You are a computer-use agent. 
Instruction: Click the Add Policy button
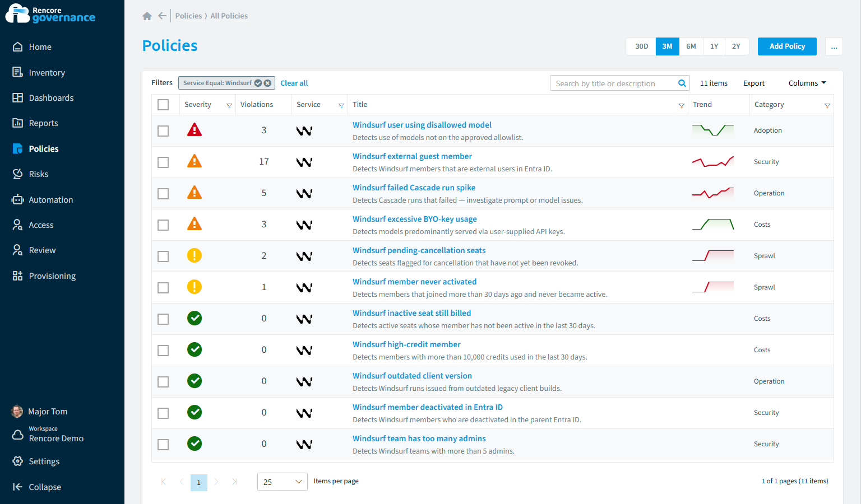(x=787, y=46)
